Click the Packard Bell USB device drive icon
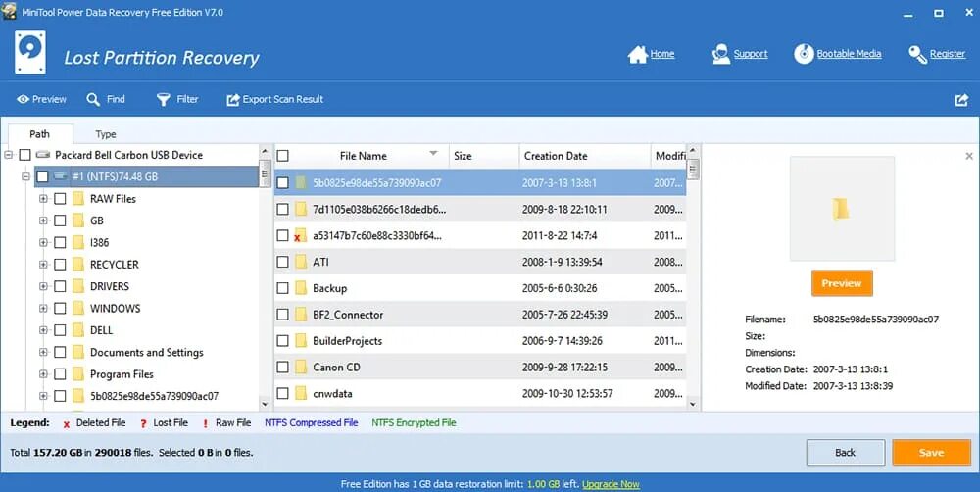980x492 pixels. [x=42, y=155]
